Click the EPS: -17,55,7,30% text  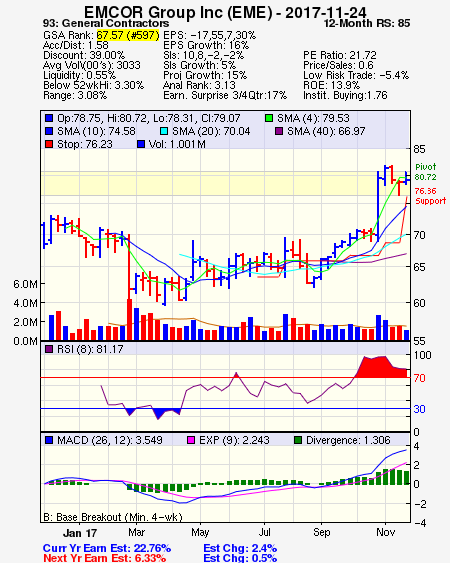click(x=210, y=35)
